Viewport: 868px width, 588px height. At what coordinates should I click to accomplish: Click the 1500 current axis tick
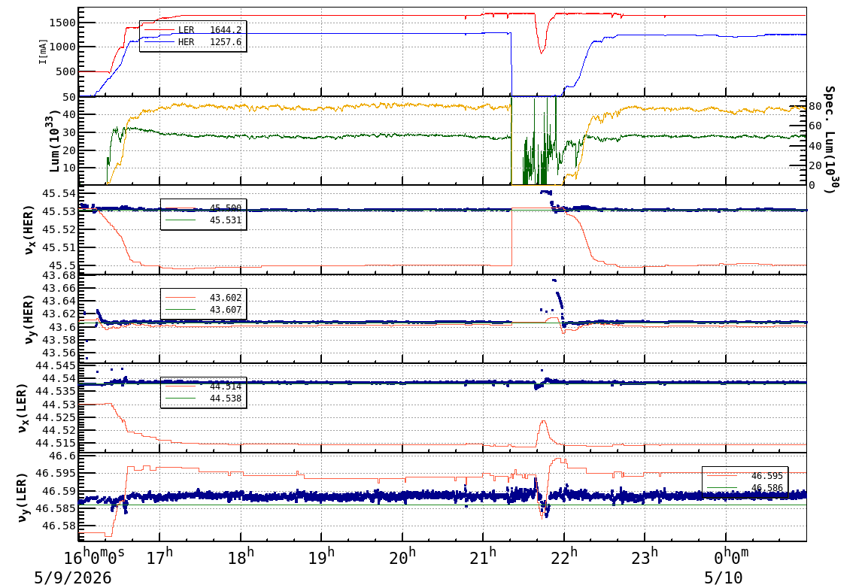click(62, 23)
